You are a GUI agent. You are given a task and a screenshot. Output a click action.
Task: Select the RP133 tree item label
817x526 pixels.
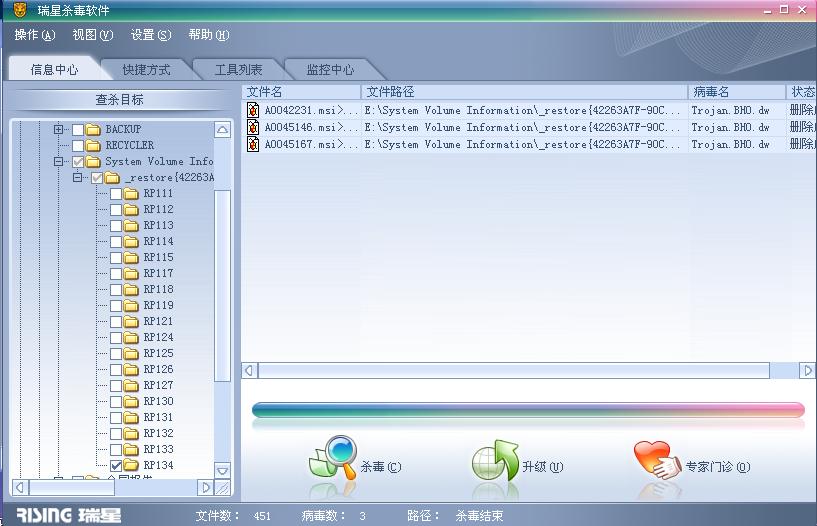158,449
